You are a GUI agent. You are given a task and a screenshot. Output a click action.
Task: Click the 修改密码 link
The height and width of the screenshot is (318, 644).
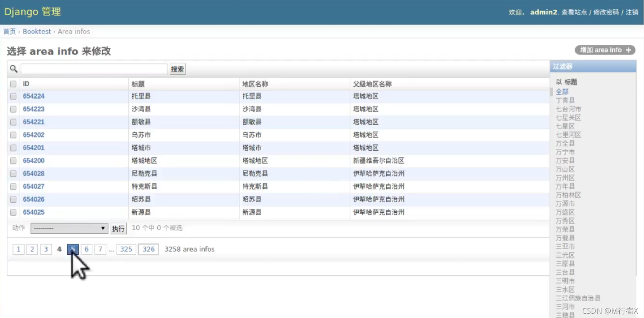point(606,12)
